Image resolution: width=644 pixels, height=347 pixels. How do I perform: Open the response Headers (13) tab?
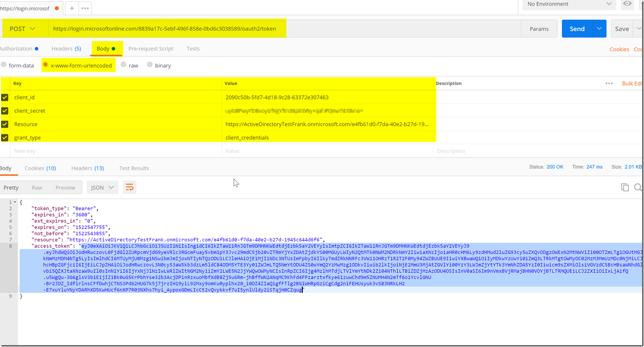[88, 168]
